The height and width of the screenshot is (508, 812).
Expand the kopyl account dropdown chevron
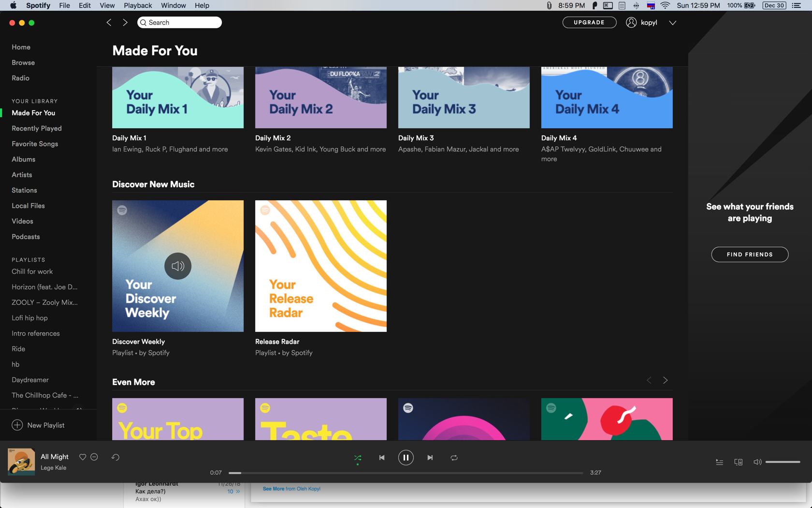tap(673, 23)
